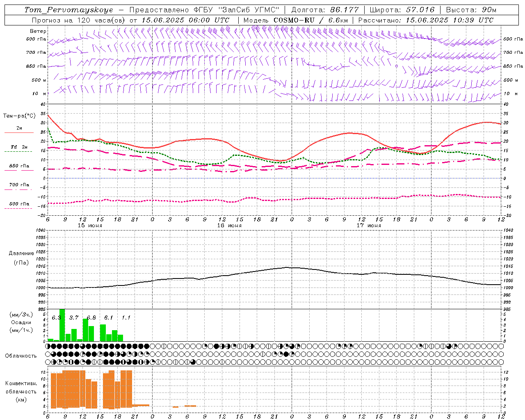The image size is (525, 420).
Task: Click the 700 гПа temperature legend entry
Action: [19, 186]
